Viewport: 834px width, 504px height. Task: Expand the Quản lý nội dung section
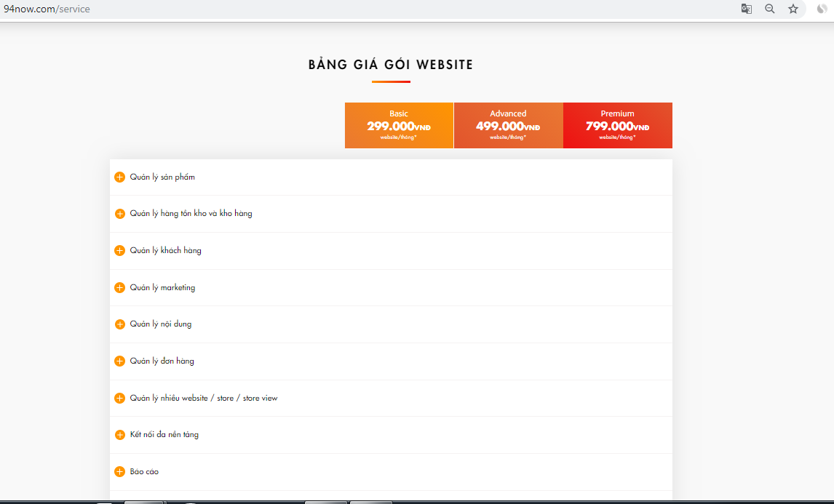(161, 324)
